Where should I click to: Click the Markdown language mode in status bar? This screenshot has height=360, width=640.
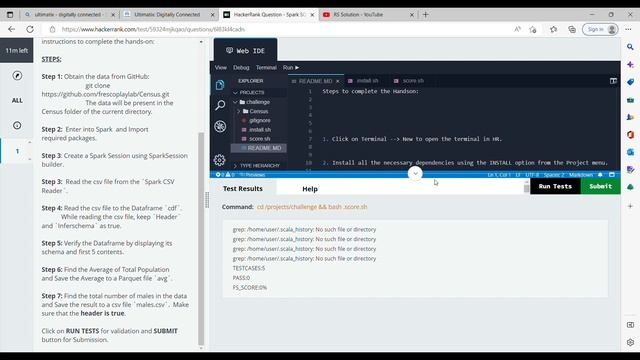580,175
